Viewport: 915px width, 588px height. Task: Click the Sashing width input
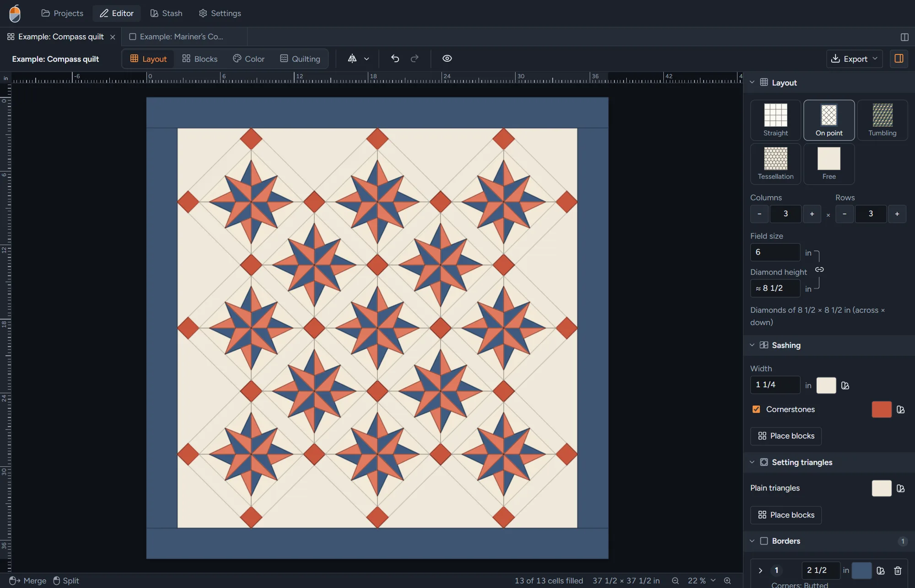775,385
